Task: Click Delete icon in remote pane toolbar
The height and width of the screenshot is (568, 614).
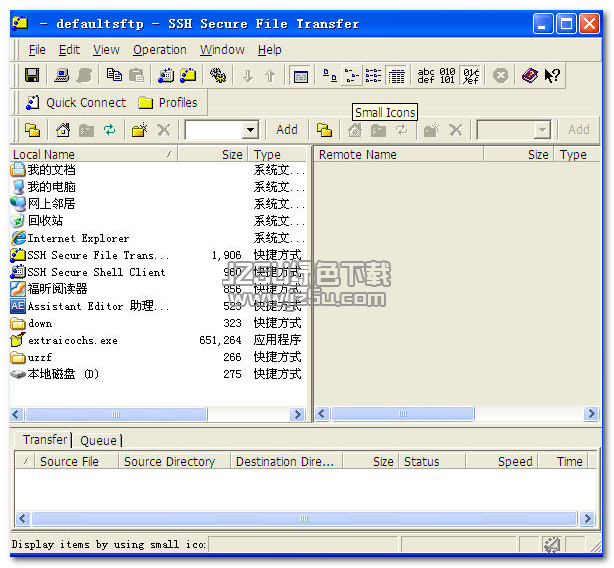Action: 455,130
